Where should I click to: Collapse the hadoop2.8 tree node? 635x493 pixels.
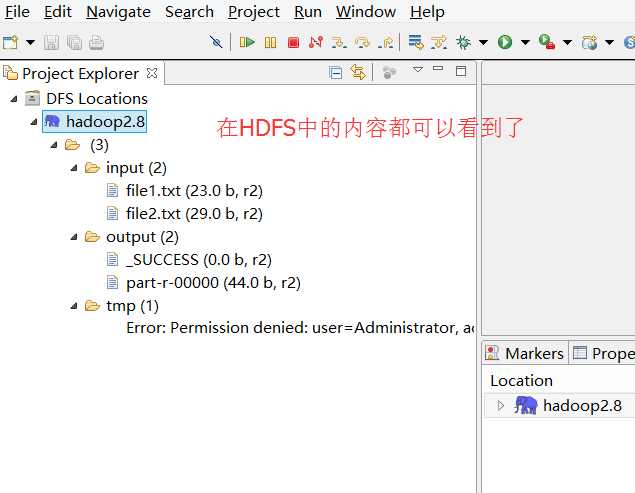tap(34, 122)
